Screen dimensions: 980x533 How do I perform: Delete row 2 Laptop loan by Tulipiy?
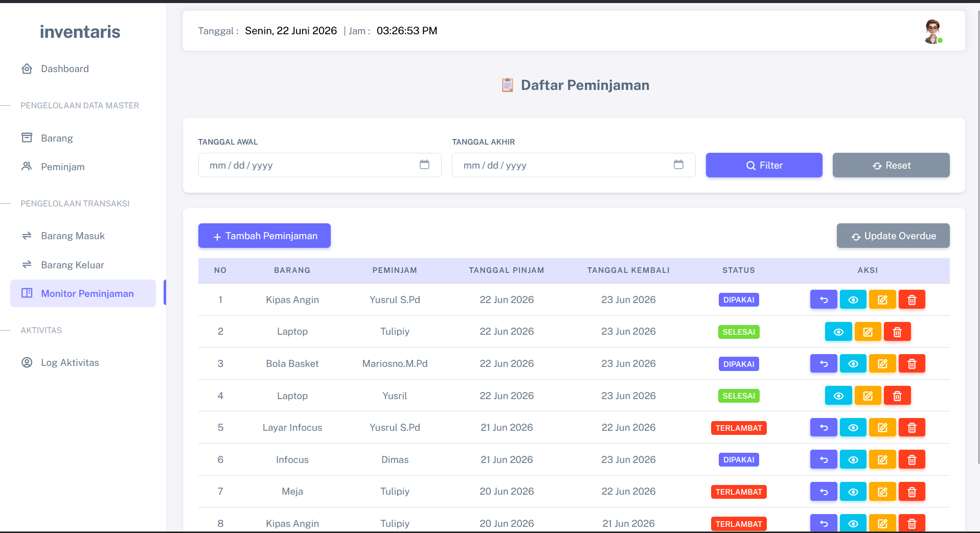coord(897,332)
